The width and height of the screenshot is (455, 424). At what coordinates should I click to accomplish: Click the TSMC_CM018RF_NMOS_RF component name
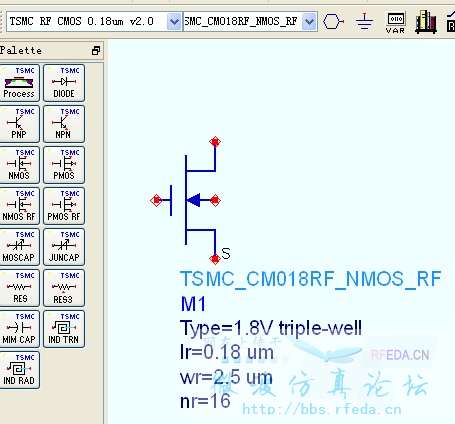coord(311,279)
